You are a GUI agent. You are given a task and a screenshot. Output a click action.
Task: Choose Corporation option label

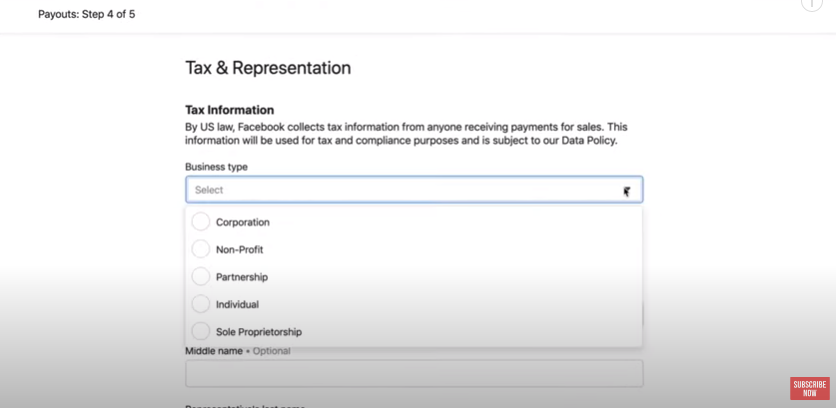click(243, 222)
